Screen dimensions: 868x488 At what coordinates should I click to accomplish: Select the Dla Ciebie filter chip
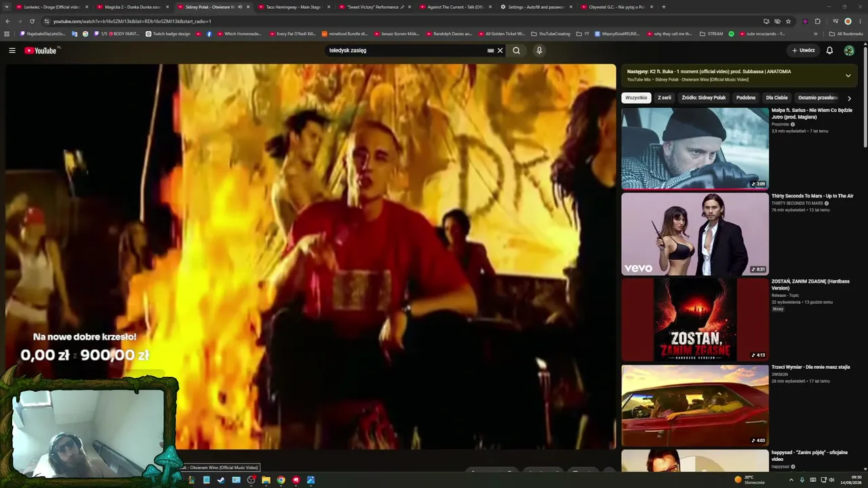point(776,98)
